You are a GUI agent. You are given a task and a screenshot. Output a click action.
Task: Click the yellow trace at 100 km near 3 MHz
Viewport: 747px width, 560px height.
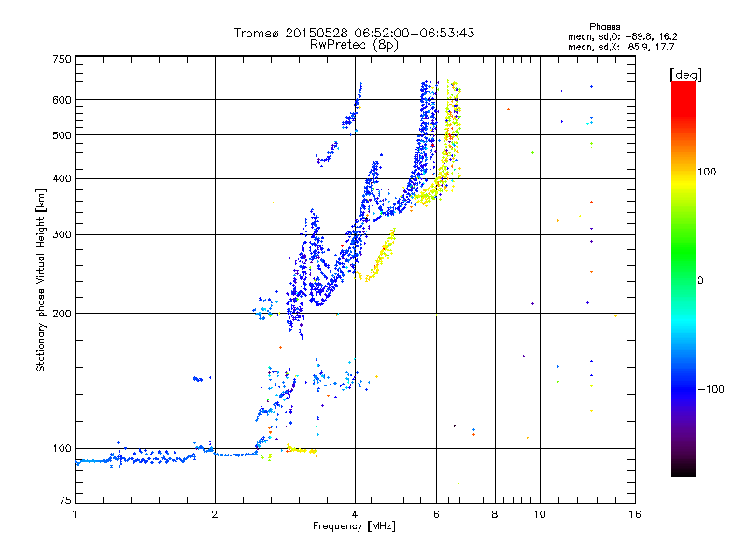click(x=301, y=450)
